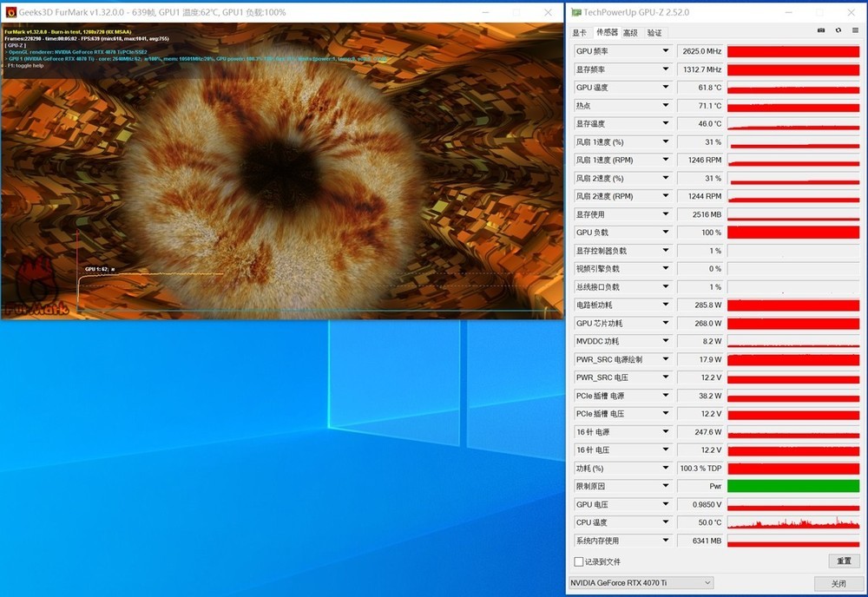Click the 2625.0 MHz GPU clock value
This screenshot has height=597, width=868.
[x=700, y=51]
